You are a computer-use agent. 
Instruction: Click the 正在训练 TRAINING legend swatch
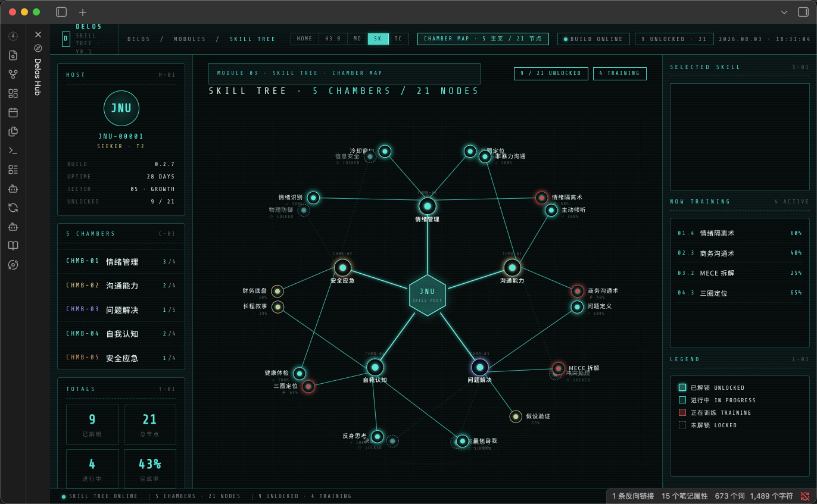coord(682,412)
